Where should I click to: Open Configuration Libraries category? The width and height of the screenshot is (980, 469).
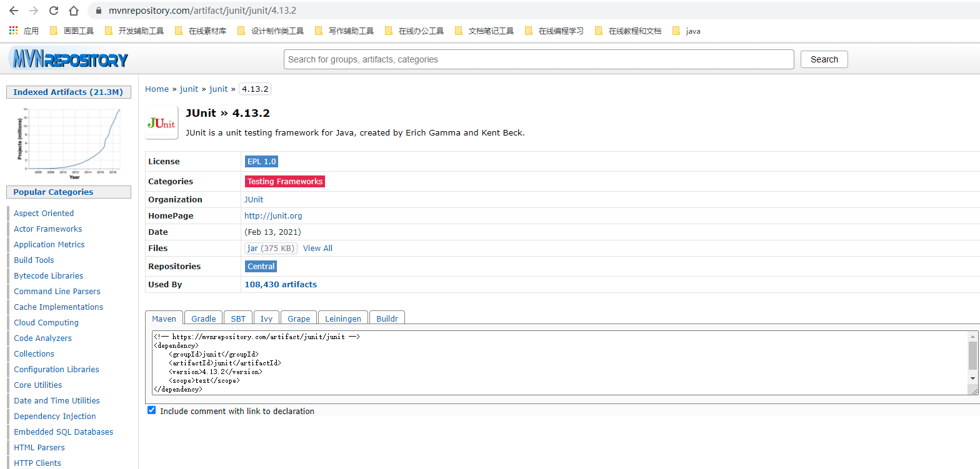(57, 369)
